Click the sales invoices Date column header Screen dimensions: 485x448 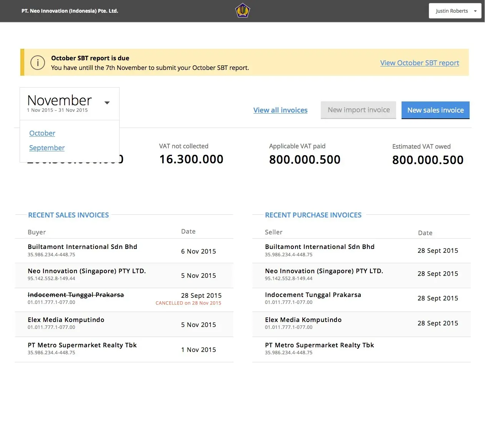(x=188, y=231)
